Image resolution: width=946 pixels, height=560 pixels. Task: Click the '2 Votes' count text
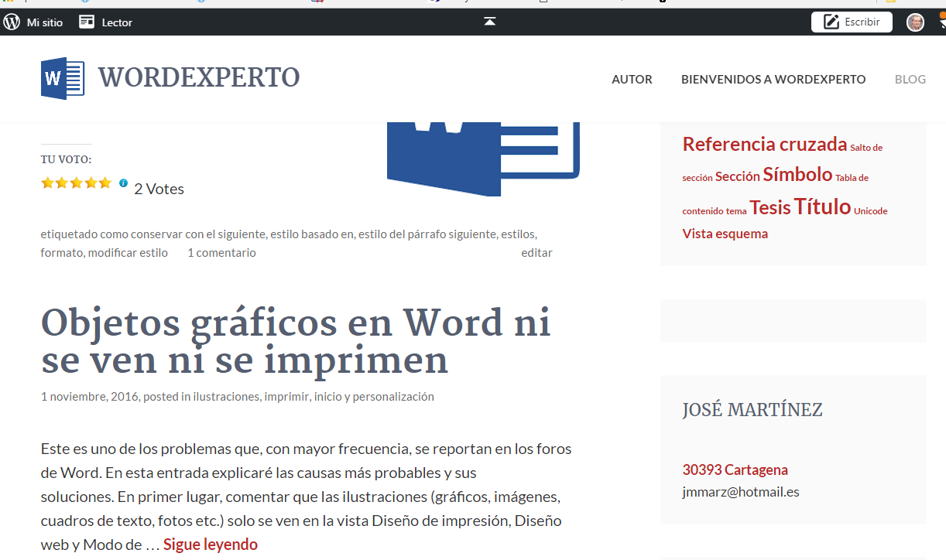(x=159, y=190)
